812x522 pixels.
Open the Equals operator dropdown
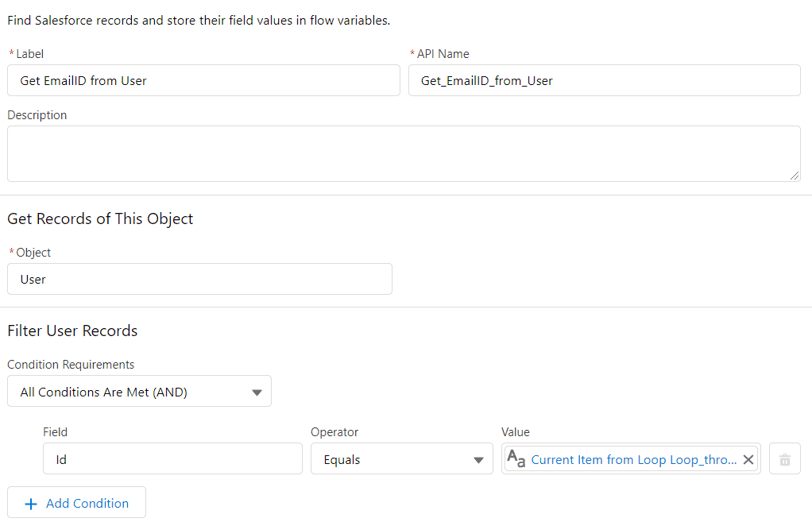(402, 458)
